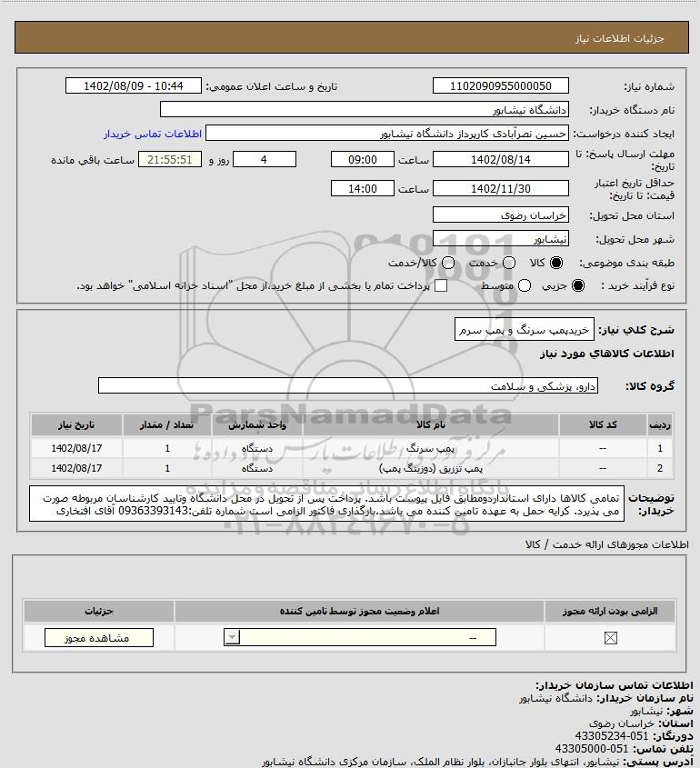
Task: Click the need date of row 1
Action: [x=76, y=448]
